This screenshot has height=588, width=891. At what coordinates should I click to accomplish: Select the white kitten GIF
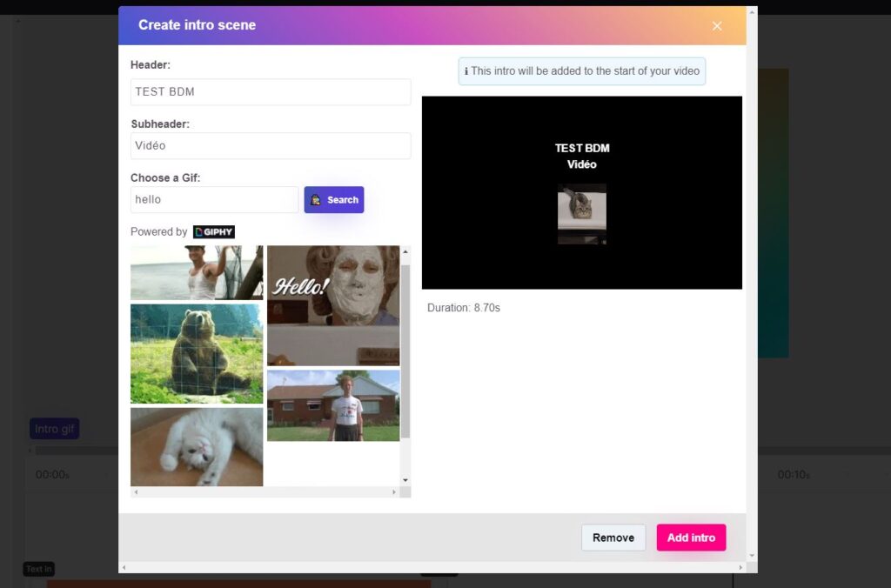tap(197, 447)
